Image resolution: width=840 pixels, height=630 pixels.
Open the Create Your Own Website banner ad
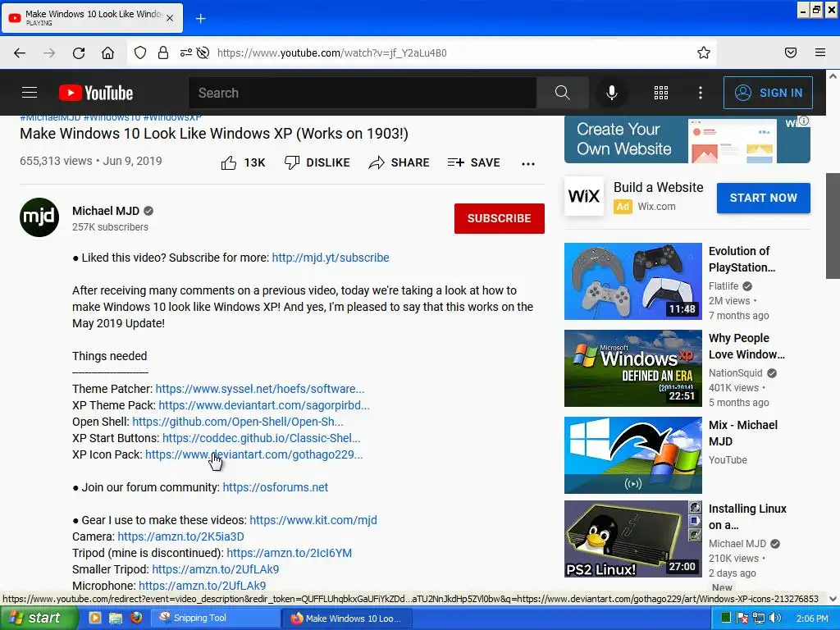tap(687, 139)
